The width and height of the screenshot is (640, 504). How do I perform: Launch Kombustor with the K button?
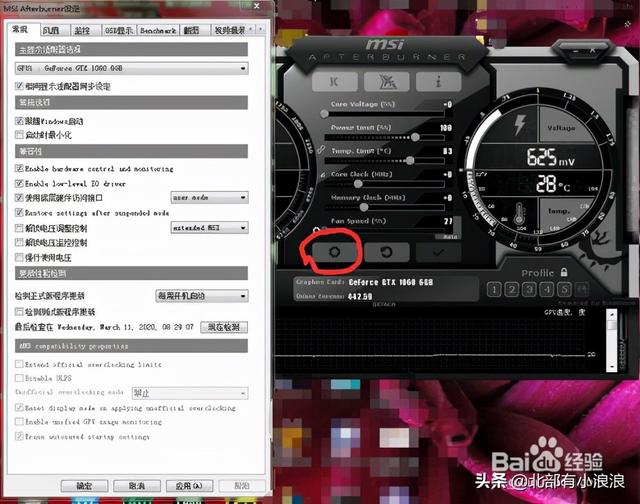(x=334, y=82)
